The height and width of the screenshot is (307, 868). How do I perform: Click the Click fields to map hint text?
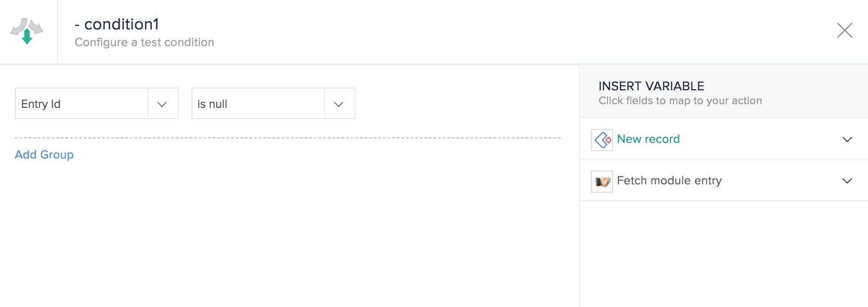(680, 100)
